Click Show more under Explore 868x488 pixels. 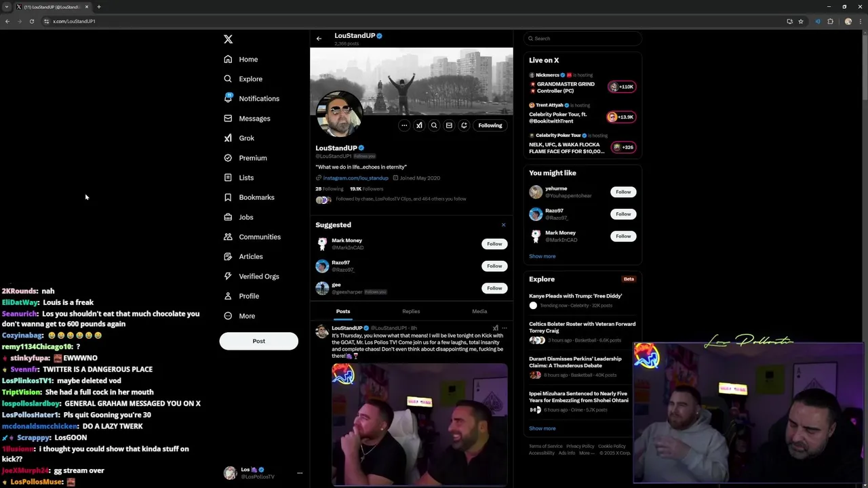(x=542, y=428)
